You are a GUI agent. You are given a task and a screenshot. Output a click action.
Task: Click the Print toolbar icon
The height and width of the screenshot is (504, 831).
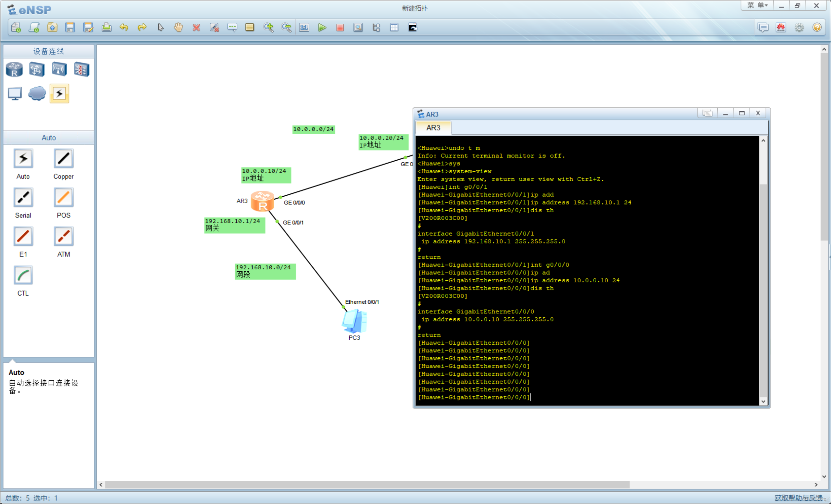[x=106, y=27]
